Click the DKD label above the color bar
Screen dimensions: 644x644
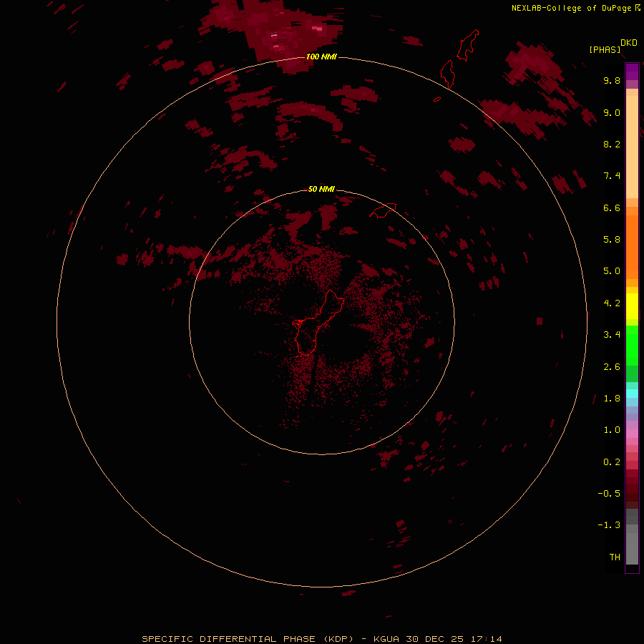(x=629, y=43)
